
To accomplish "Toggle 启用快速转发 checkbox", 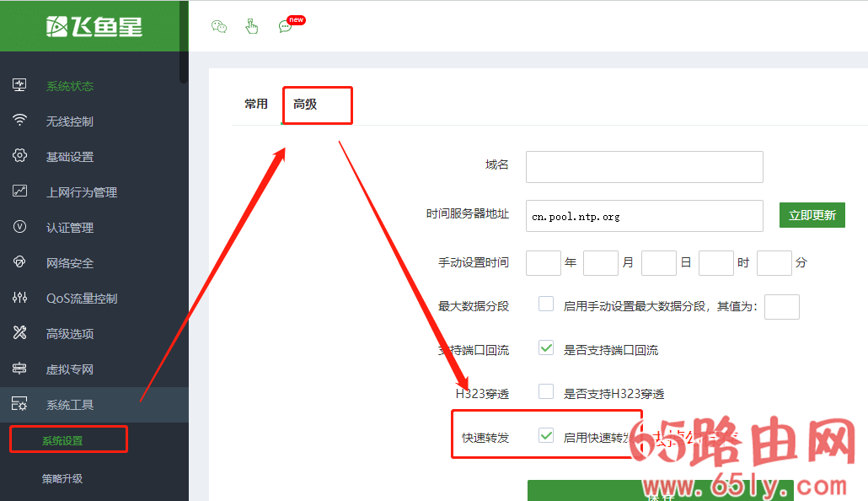I will coord(546,435).
